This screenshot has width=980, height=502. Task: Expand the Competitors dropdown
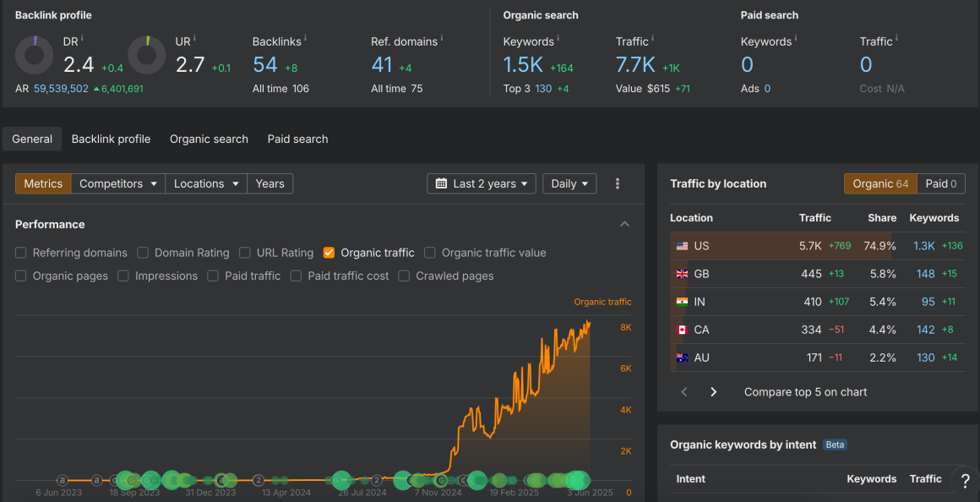click(117, 183)
